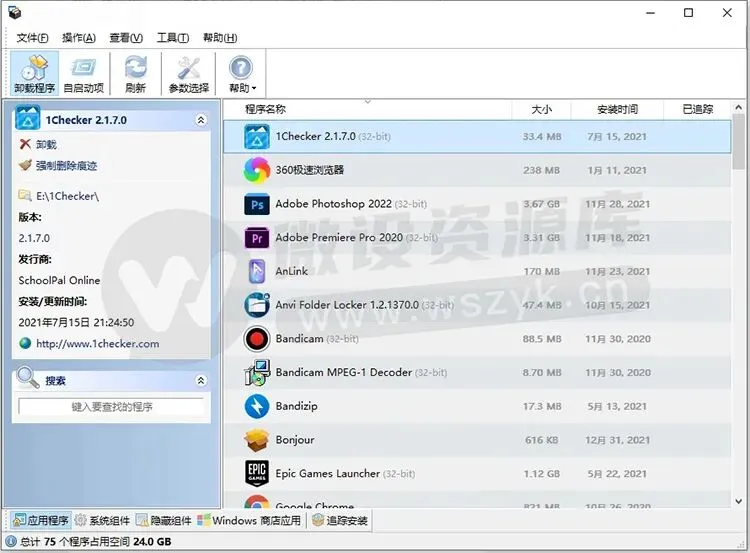This screenshot has height=553, width=750.
Task: Select the 1Checker app icon in list
Action: [257, 137]
